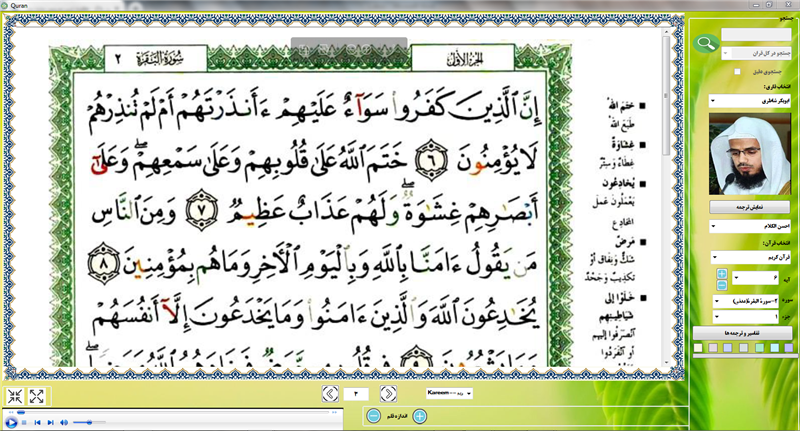Click the Juz Al-Awwal header box
The width and height of the screenshot is (800, 431).
point(463,59)
